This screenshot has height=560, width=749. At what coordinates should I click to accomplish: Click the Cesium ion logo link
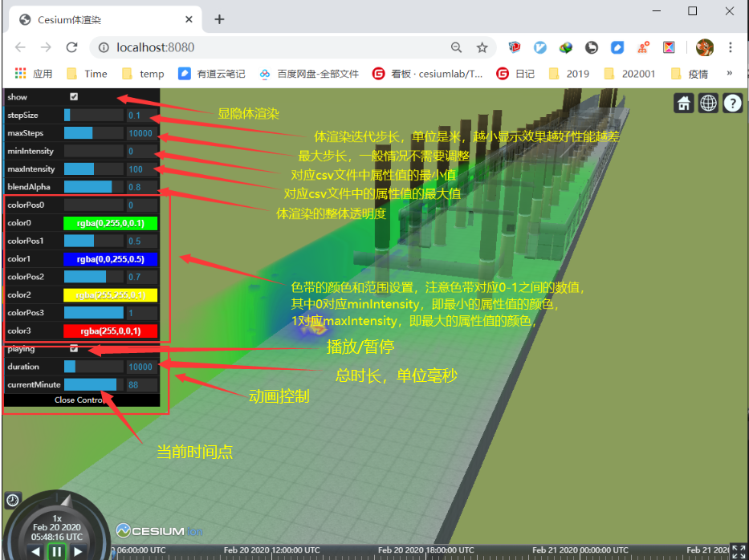pyautogui.click(x=160, y=530)
